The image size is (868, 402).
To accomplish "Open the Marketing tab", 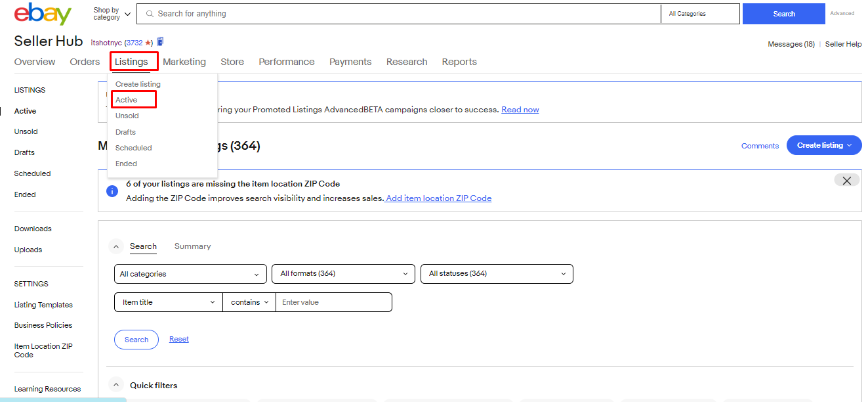I will pos(184,62).
